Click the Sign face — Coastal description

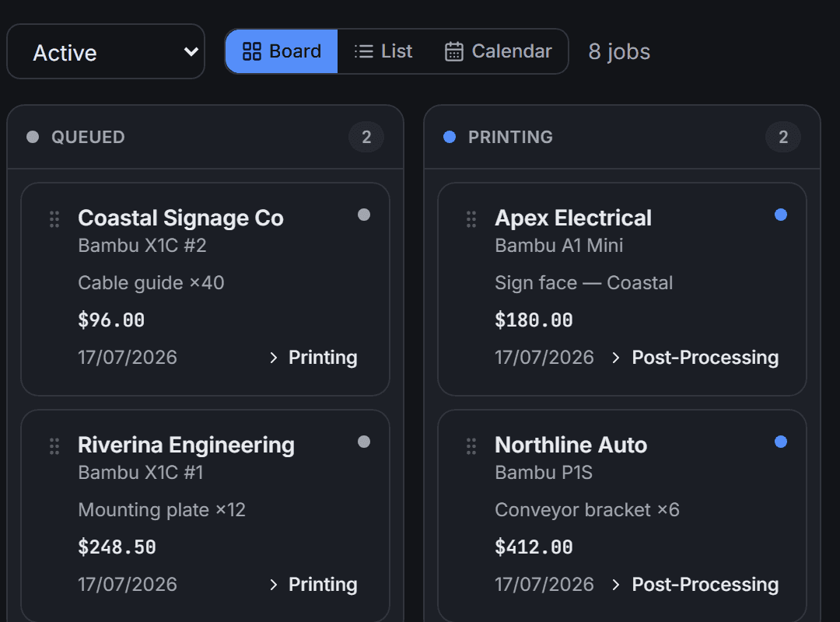tap(584, 283)
